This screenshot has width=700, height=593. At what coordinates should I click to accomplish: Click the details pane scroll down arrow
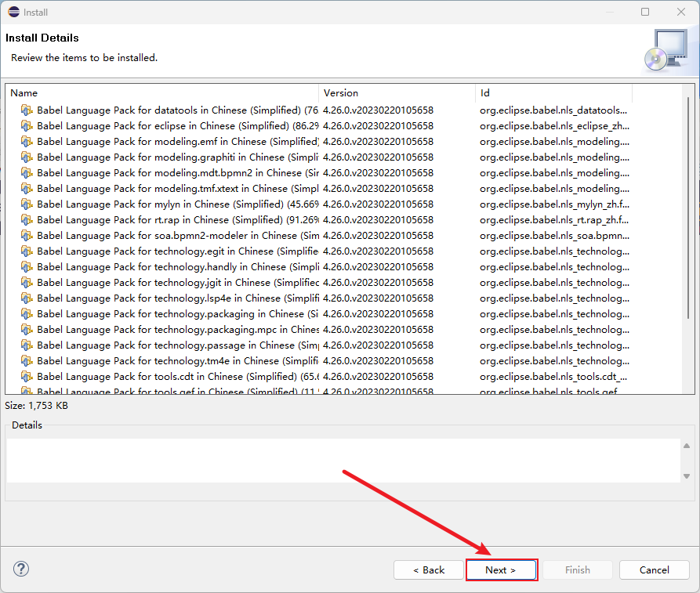[687, 476]
